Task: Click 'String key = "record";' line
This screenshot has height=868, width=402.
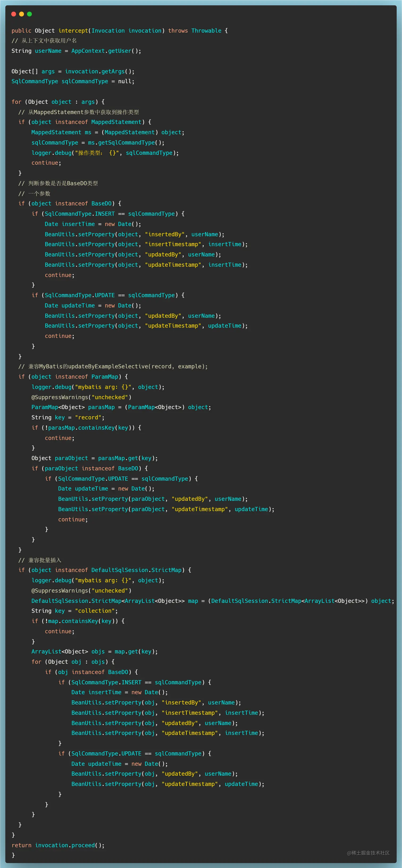Action: tap(68, 417)
